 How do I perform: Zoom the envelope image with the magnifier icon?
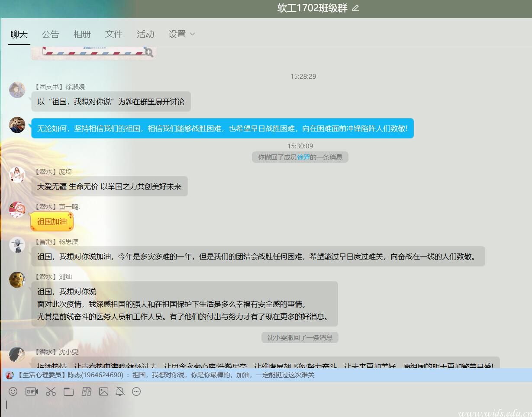149,52
